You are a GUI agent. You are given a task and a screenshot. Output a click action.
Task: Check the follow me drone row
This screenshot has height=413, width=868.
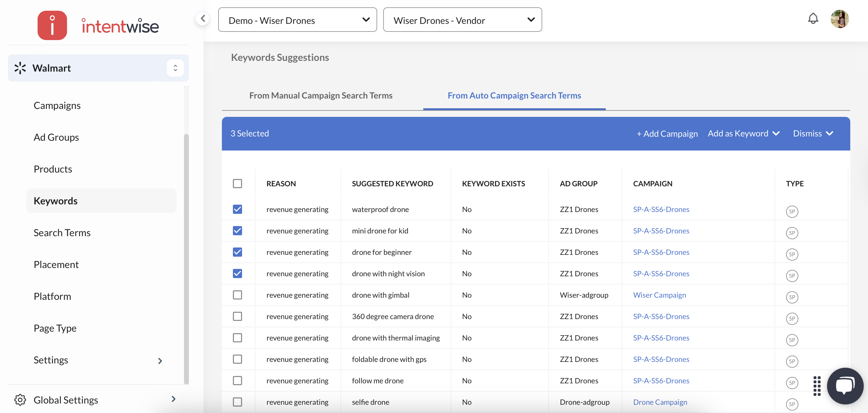[x=237, y=380]
